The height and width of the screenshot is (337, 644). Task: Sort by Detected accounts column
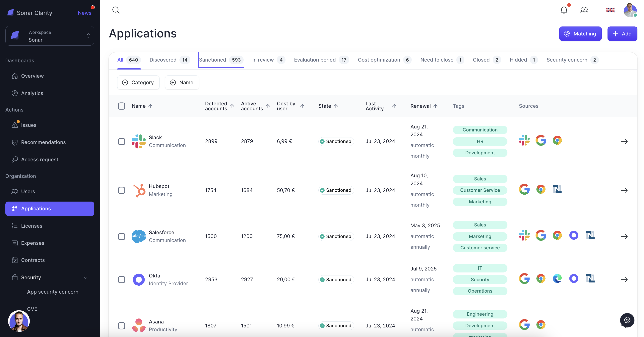(x=232, y=106)
